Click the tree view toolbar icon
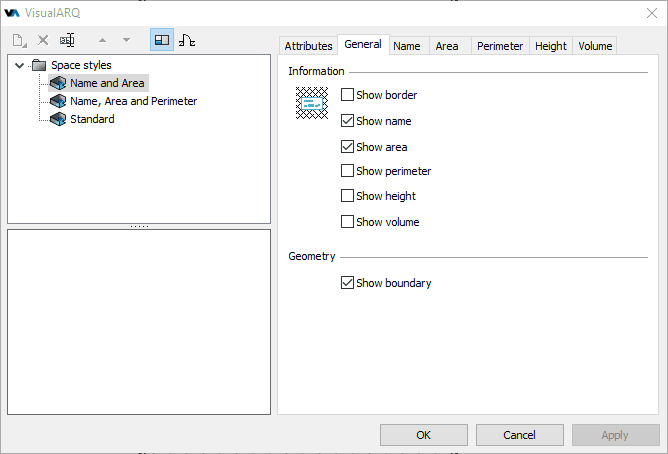Screen dimensions: 668x454 point(187,40)
